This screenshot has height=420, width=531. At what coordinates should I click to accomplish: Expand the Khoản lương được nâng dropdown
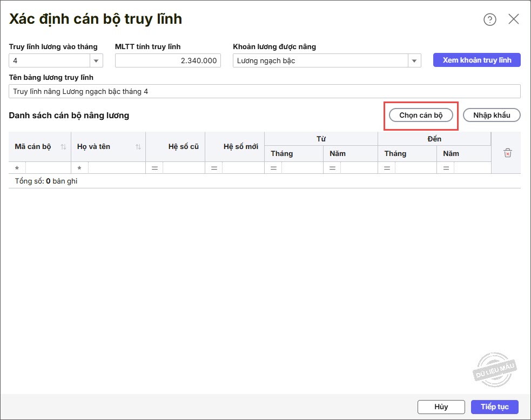[x=414, y=61]
